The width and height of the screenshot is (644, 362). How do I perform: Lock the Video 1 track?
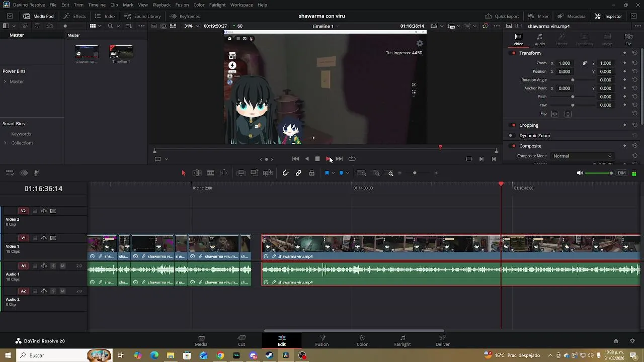pos(35,238)
